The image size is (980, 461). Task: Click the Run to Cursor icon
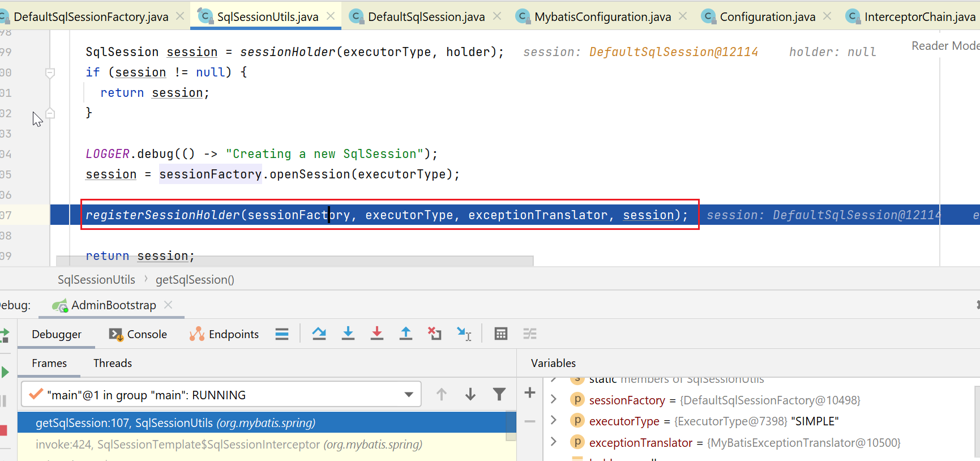[x=464, y=334]
